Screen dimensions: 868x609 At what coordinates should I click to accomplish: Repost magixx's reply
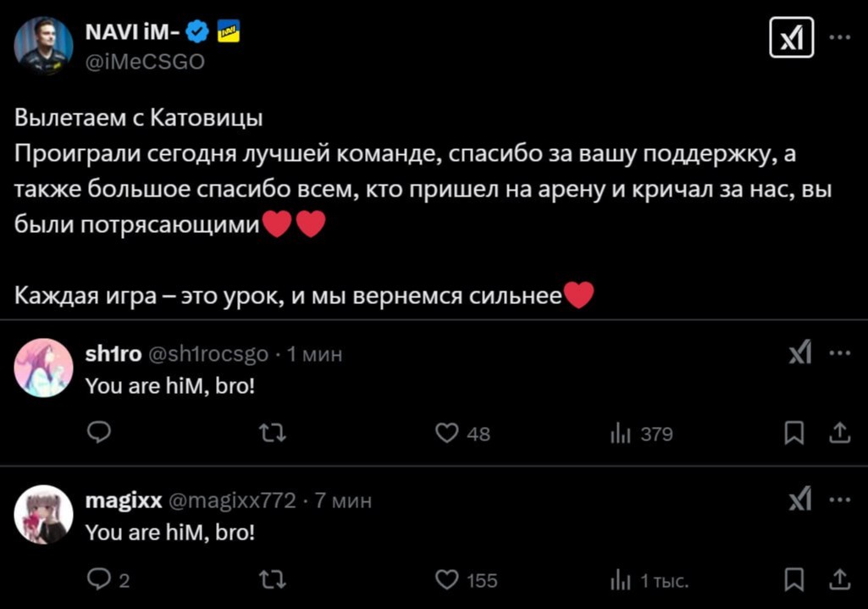tap(272, 580)
